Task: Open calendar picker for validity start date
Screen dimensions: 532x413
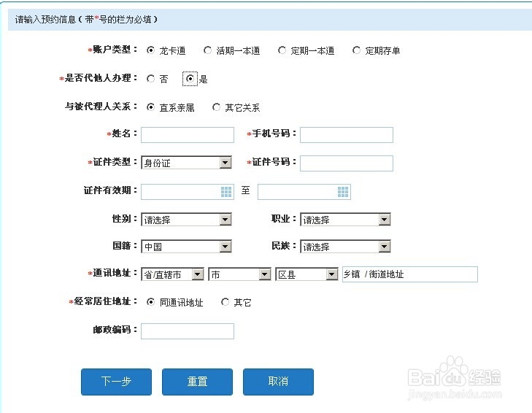Action: point(226,192)
